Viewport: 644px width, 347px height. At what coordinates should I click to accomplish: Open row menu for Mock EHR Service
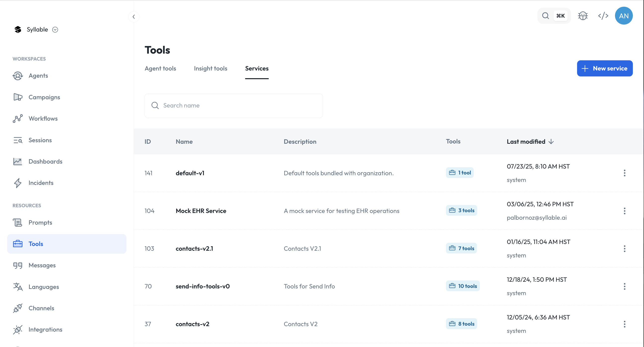point(624,211)
